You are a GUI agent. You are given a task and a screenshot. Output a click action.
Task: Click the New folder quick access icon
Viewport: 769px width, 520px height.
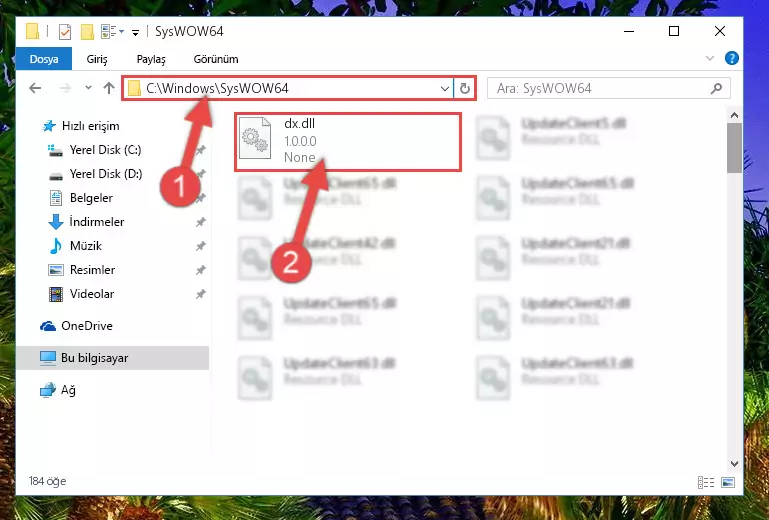(87, 32)
